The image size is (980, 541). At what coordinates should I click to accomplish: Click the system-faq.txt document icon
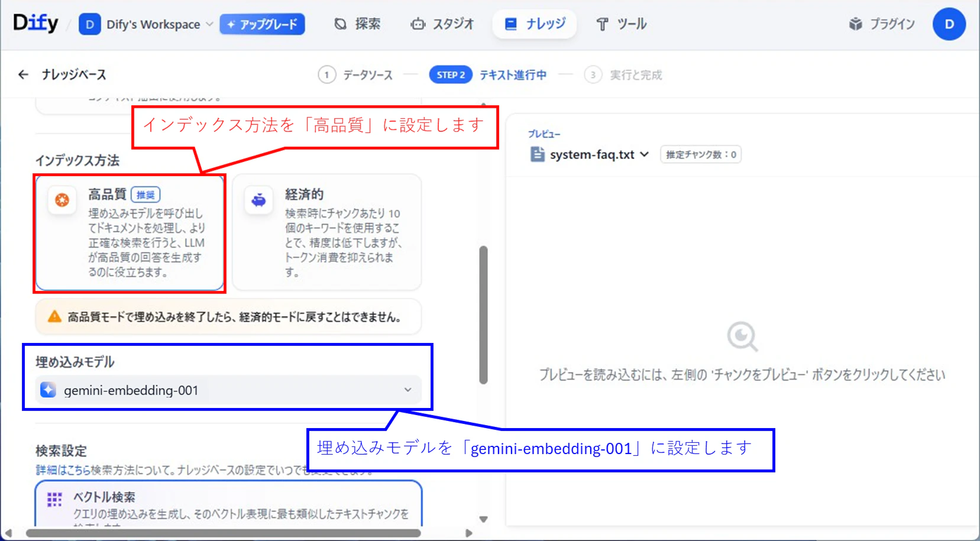pos(537,154)
